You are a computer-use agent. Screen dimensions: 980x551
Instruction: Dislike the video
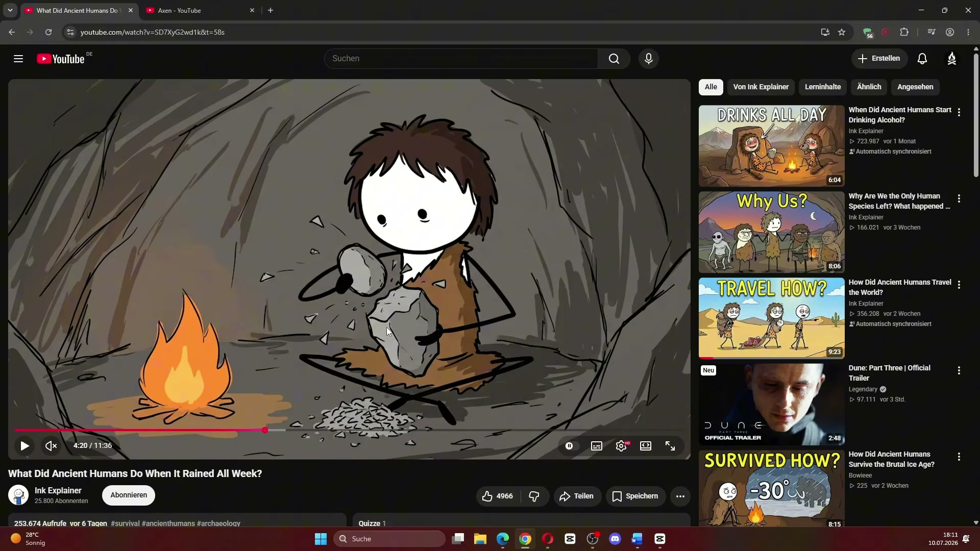click(x=534, y=496)
